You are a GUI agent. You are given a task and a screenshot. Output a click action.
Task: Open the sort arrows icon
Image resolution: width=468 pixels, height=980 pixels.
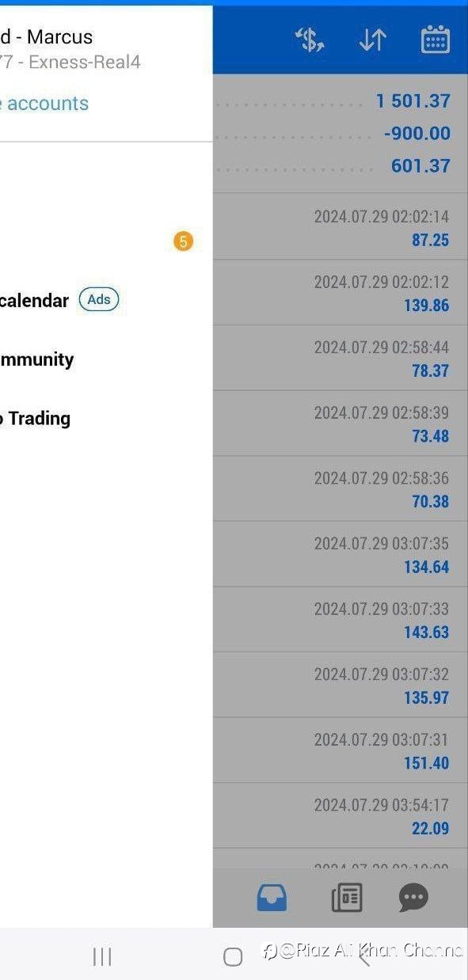(372, 40)
